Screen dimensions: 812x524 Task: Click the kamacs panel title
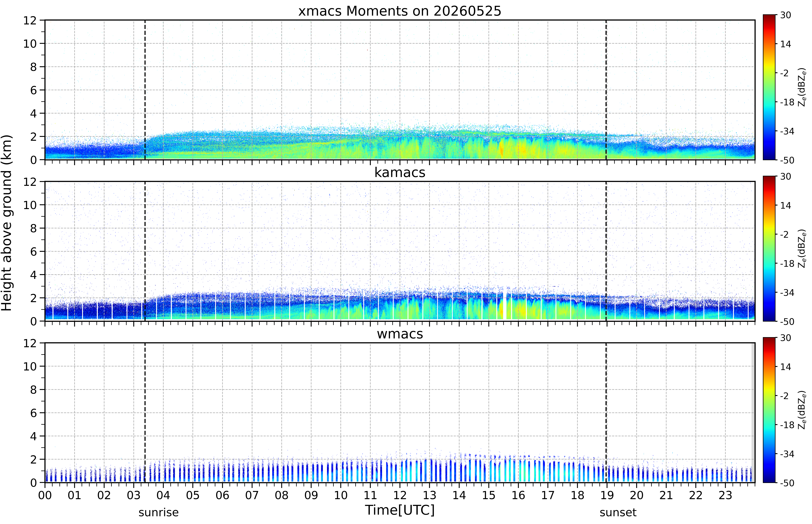coord(400,172)
